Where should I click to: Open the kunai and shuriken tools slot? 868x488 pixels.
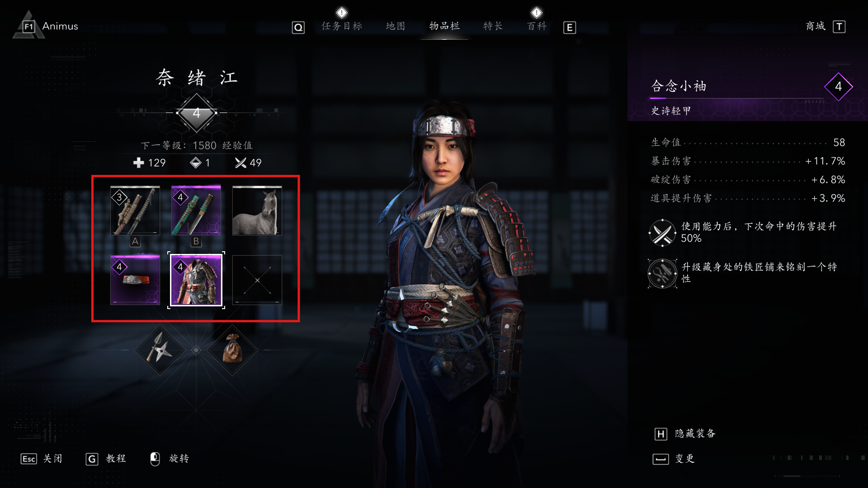click(x=160, y=350)
